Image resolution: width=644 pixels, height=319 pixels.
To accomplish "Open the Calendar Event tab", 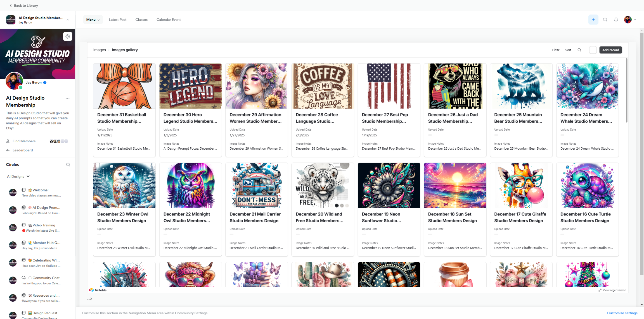I will click(168, 20).
